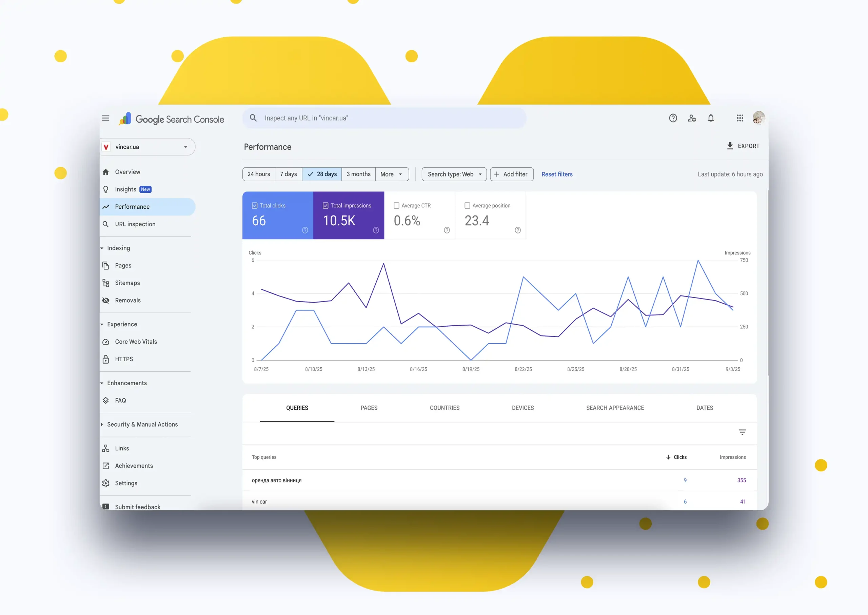Toggle the Total clicks checkbox
868x615 pixels.
pos(255,206)
